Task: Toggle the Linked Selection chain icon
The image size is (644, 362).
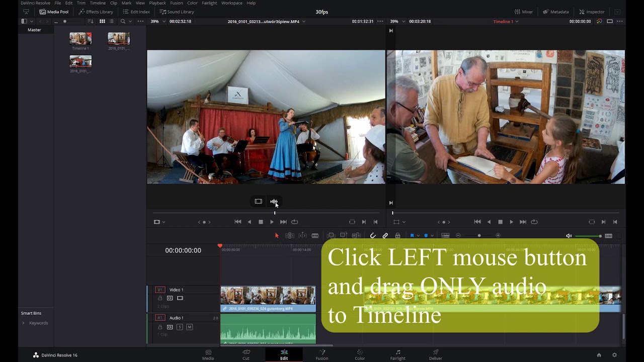Action: click(385, 235)
